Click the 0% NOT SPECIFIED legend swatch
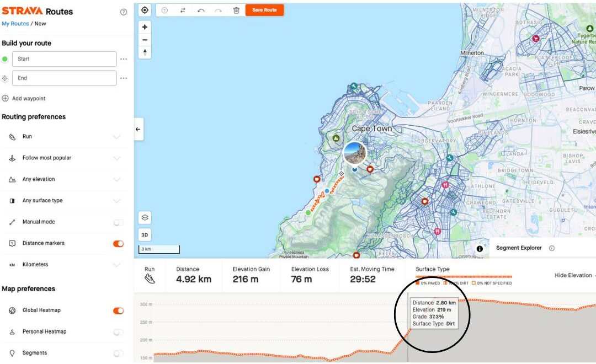Viewport: 596px width, 364px height. click(473, 283)
